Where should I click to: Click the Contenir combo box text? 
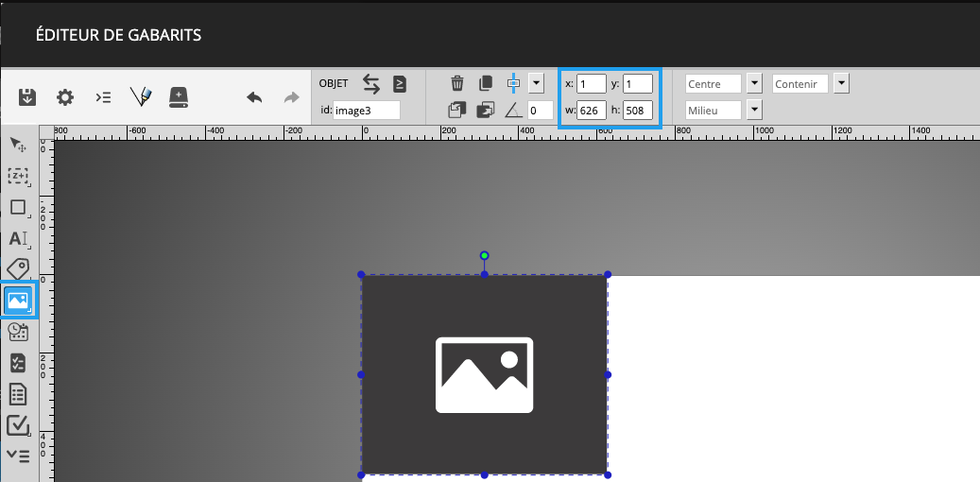(x=800, y=84)
